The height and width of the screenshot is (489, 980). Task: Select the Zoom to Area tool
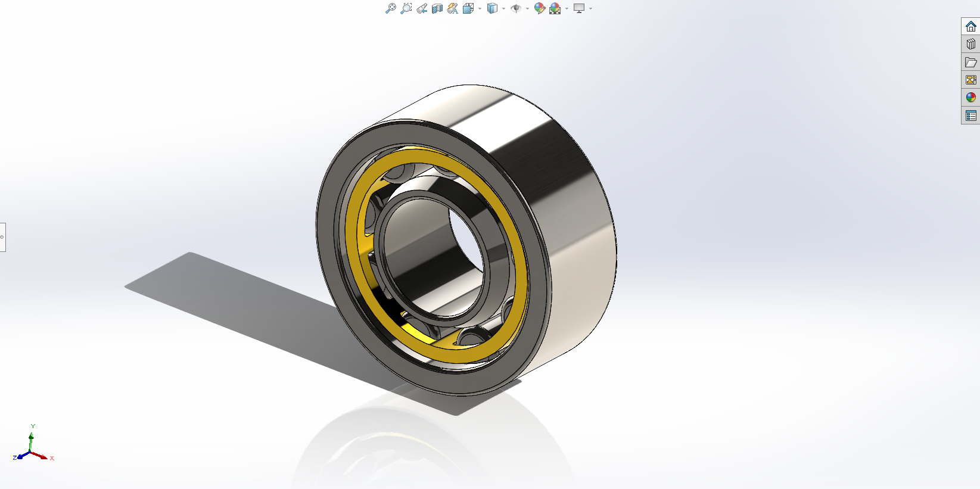(406, 8)
